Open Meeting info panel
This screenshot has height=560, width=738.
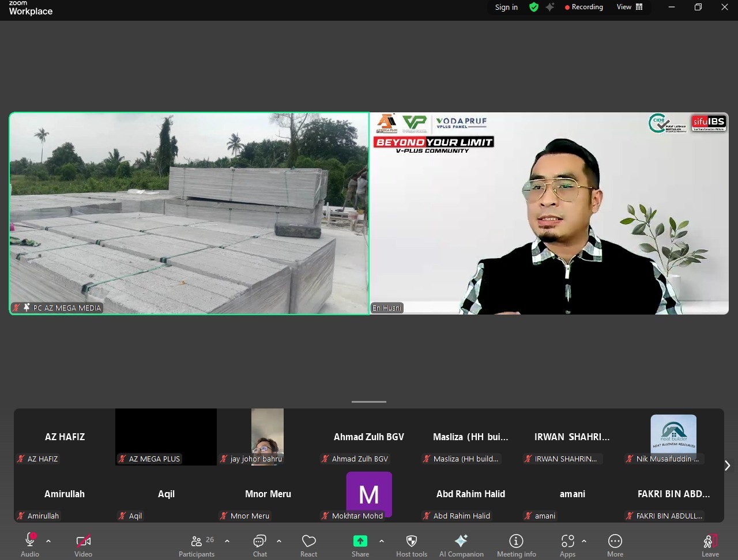517,545
